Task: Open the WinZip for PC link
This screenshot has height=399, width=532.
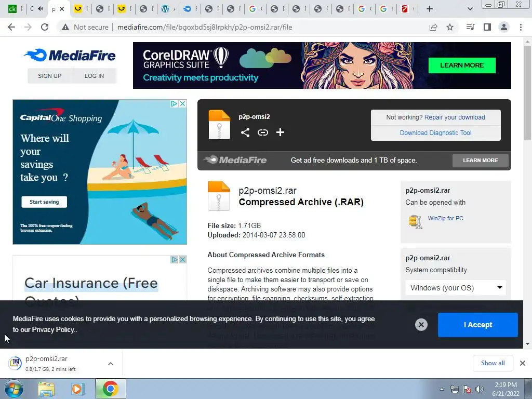Action: click(x=445, y=218)
